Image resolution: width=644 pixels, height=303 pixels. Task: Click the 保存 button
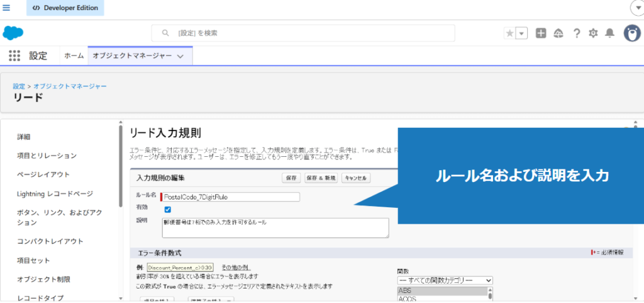291,178
